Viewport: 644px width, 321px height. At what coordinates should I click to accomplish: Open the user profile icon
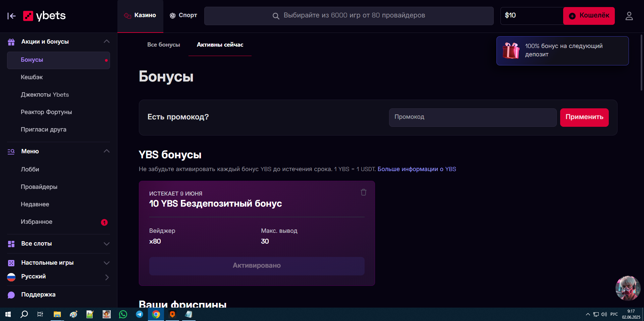tap(629, 16)
